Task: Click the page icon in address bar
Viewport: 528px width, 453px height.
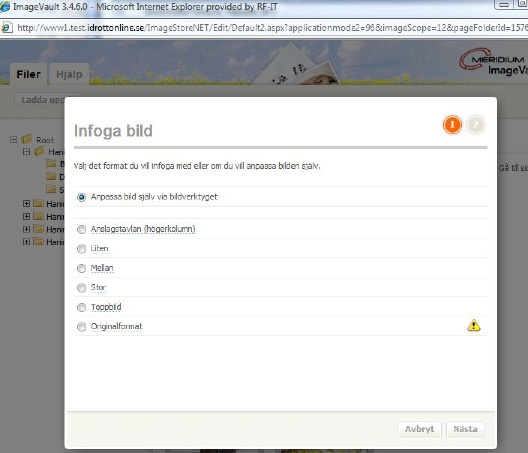Action: click(x=7, y=27)
